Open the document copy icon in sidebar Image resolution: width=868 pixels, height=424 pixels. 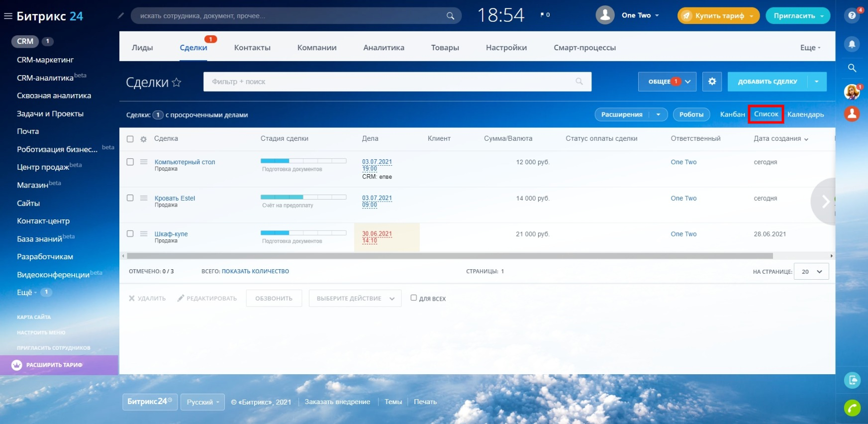point(852,380)
